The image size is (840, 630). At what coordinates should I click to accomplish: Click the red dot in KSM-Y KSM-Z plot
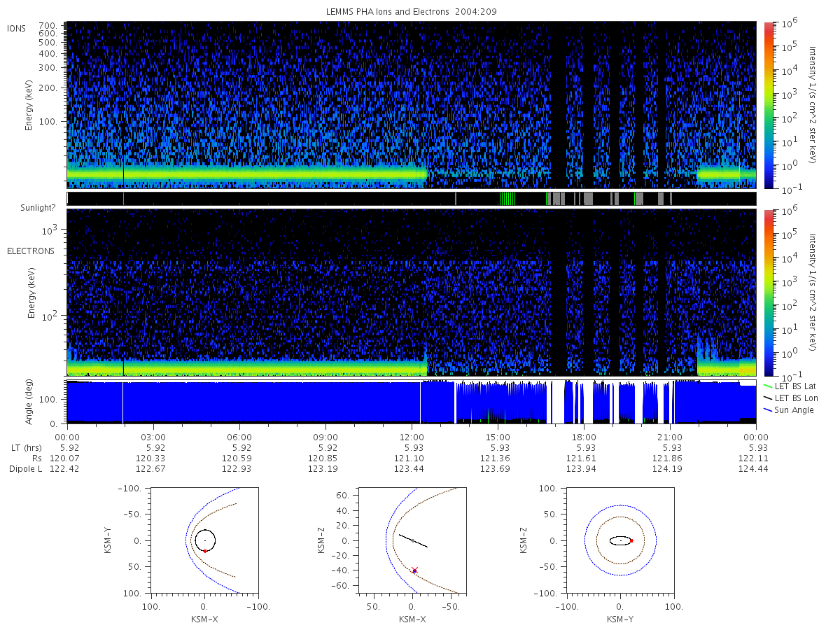pos(631,540)
